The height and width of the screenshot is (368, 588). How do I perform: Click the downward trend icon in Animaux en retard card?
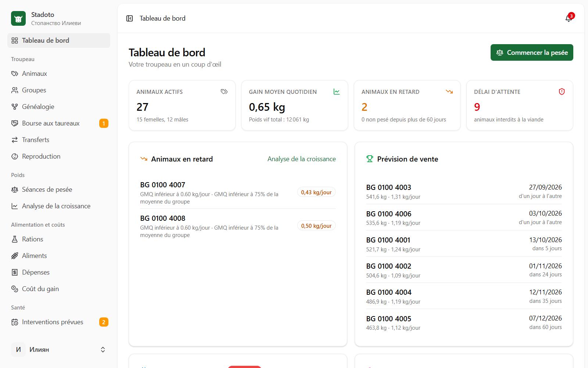(449, 92)
